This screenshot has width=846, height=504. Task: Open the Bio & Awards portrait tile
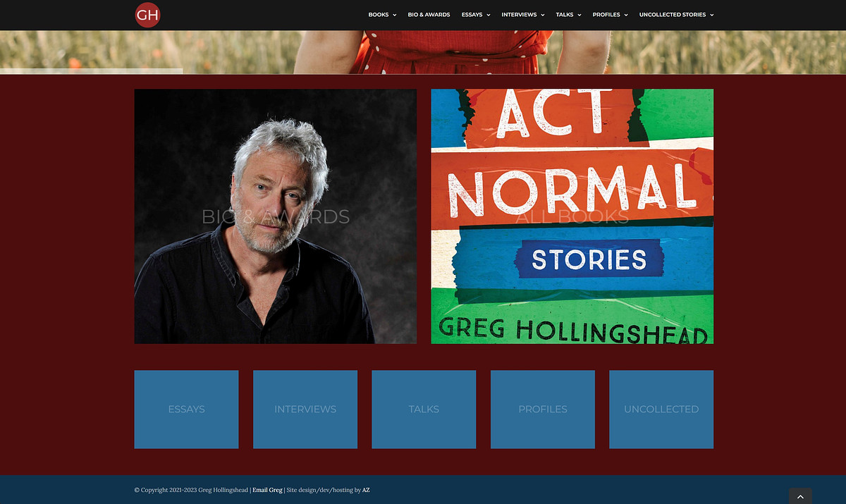(x=276, y=216)
